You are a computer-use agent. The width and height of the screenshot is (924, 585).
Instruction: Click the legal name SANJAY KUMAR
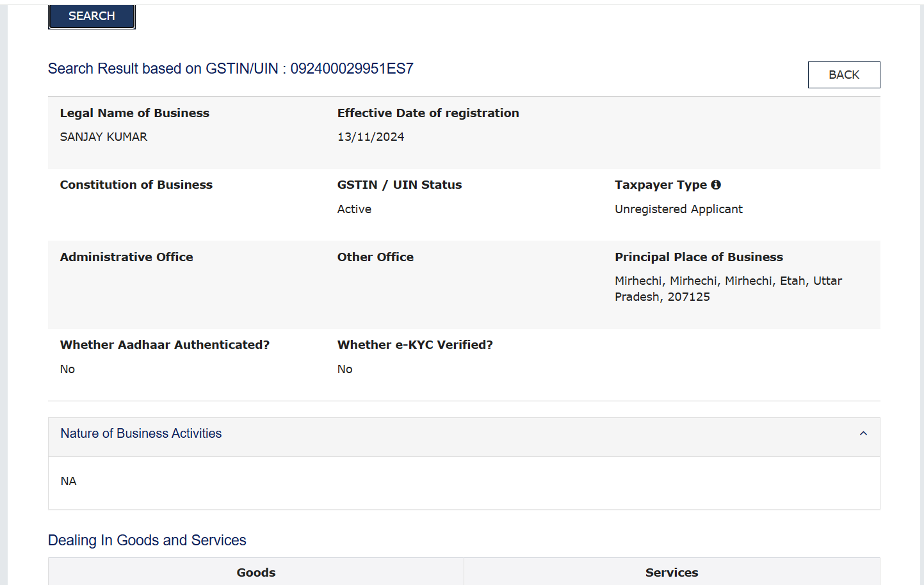point(104,137)
